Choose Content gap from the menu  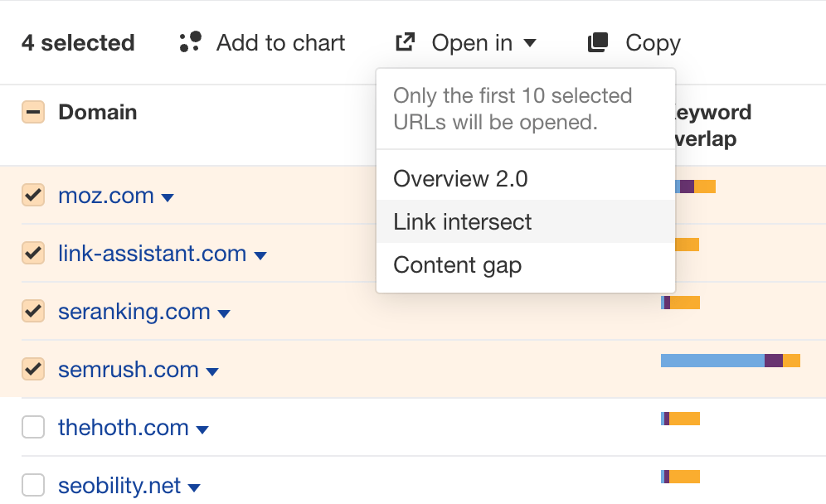pyautogui.click(x=457, y=264)
